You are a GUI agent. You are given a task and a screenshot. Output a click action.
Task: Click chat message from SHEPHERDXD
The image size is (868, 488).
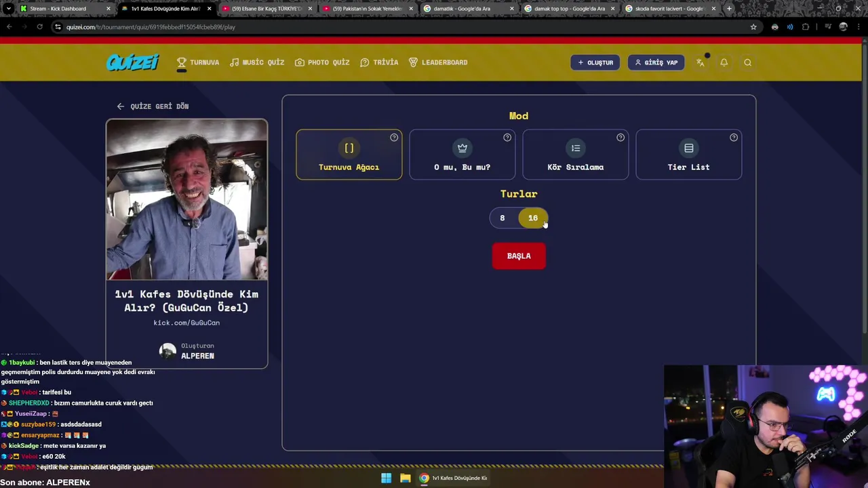pos(77,403)
